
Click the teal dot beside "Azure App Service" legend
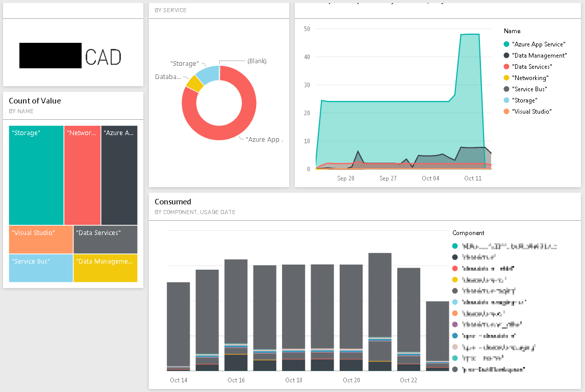click(x=506, y=44)
